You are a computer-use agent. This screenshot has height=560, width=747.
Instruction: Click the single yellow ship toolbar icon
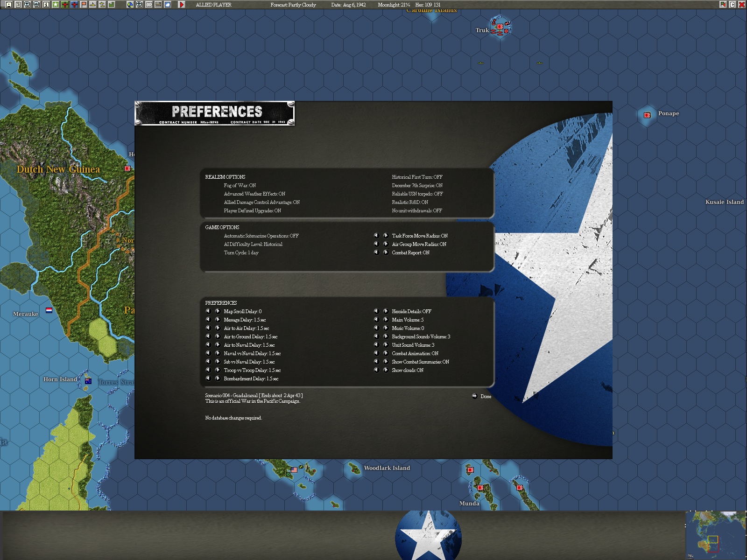coord(93,5)
